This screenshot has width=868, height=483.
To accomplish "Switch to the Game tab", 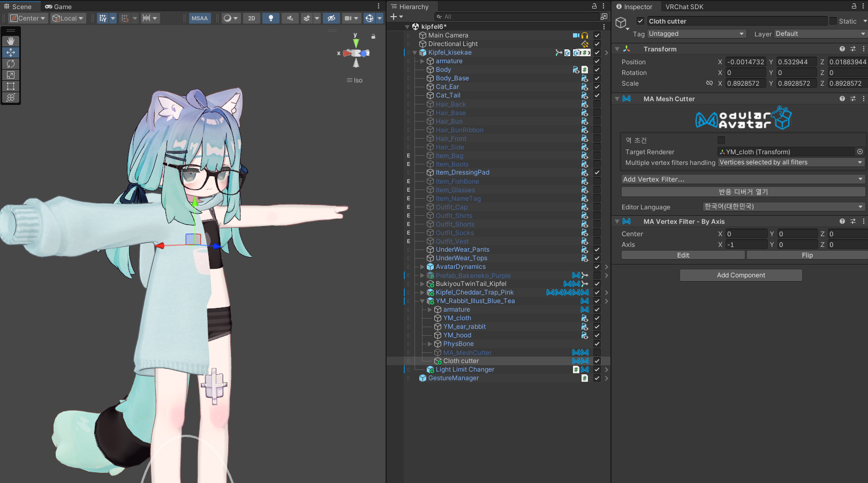I will click(x=58, y=6).
